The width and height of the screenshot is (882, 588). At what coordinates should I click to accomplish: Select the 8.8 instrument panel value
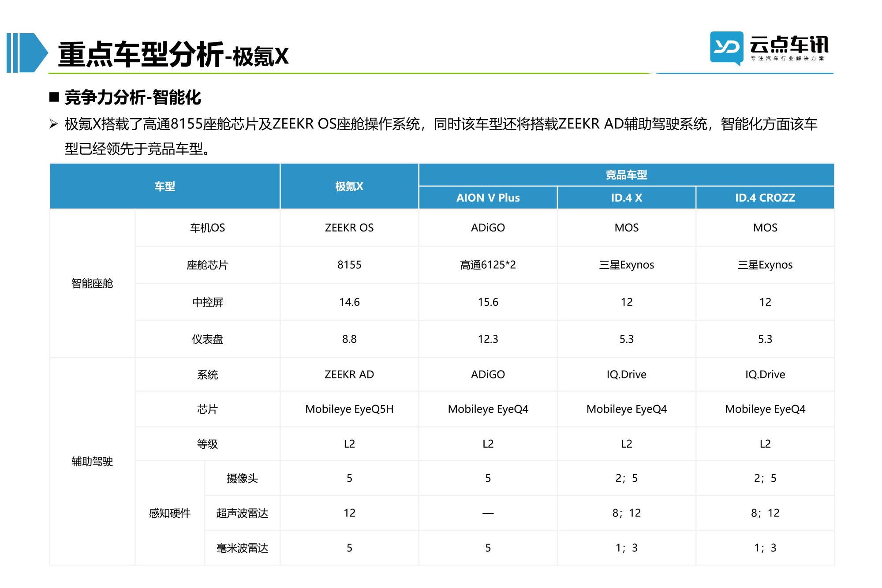pyautogui.click(x=349, y=339)
